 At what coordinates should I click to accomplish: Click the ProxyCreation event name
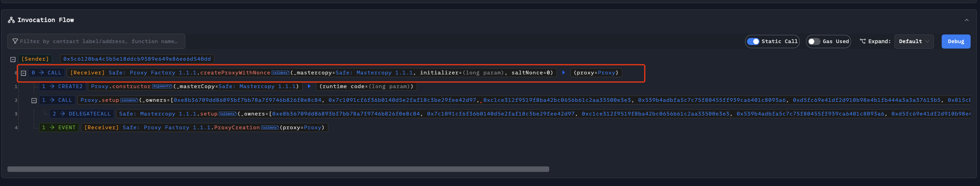pos(237,128)
